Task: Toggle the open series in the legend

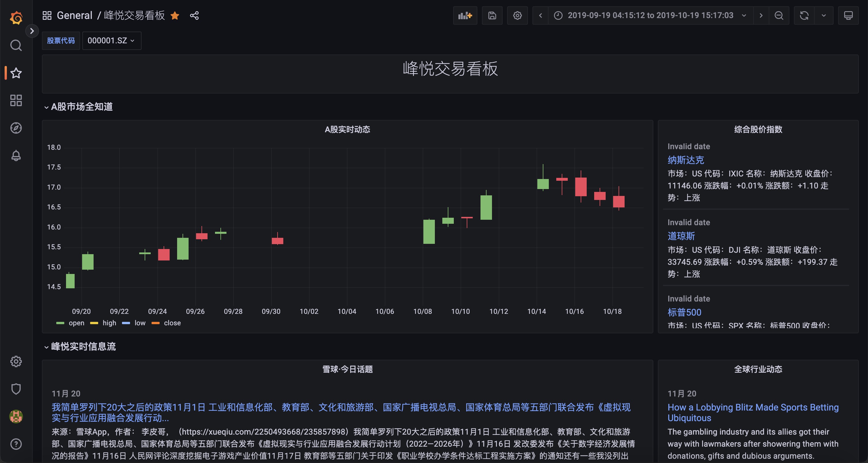Action: (76, 323)
